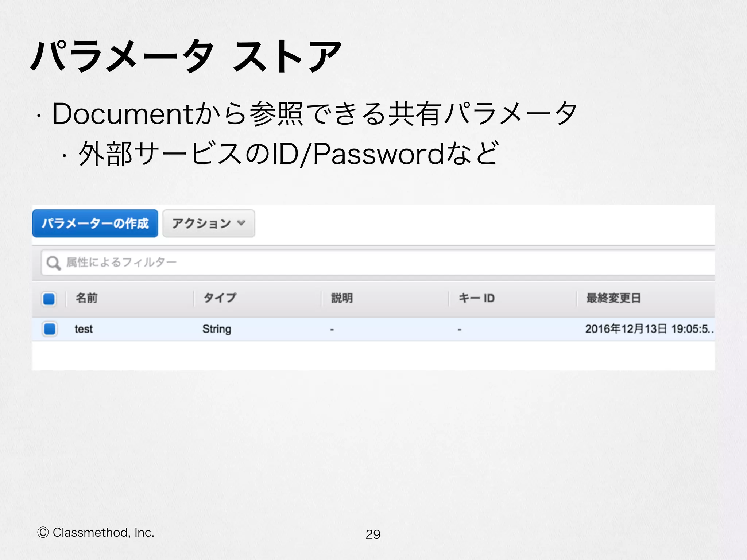
Task: Click the キー ID column header
Action: click(476, 298)
